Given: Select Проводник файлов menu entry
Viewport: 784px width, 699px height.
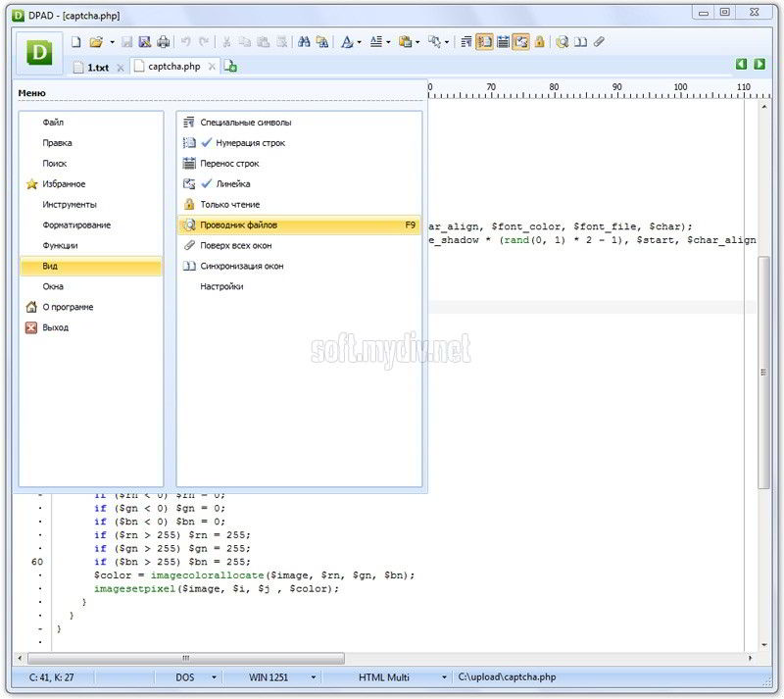Looking at the screenshot, I should (239, 225).
